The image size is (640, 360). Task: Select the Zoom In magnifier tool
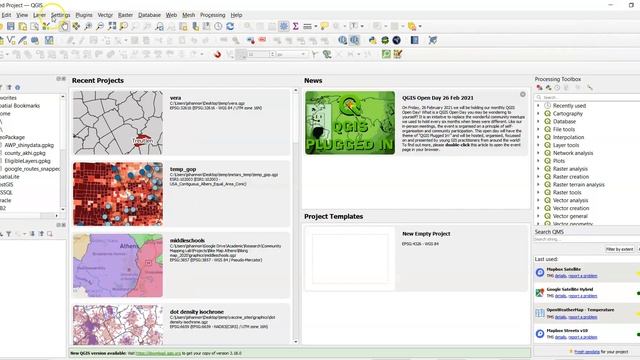(x=88, y=27)
